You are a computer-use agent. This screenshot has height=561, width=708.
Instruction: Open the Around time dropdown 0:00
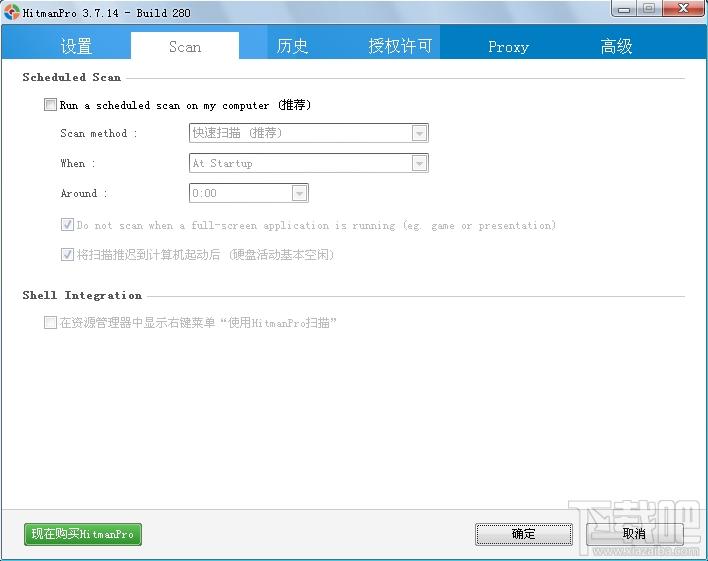click(248, 193)
